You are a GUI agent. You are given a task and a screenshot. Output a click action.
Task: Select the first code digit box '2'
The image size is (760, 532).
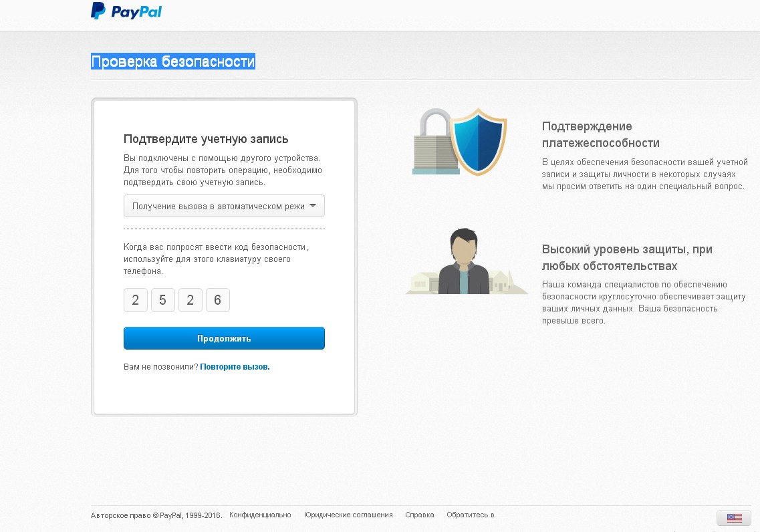(136, 300)
